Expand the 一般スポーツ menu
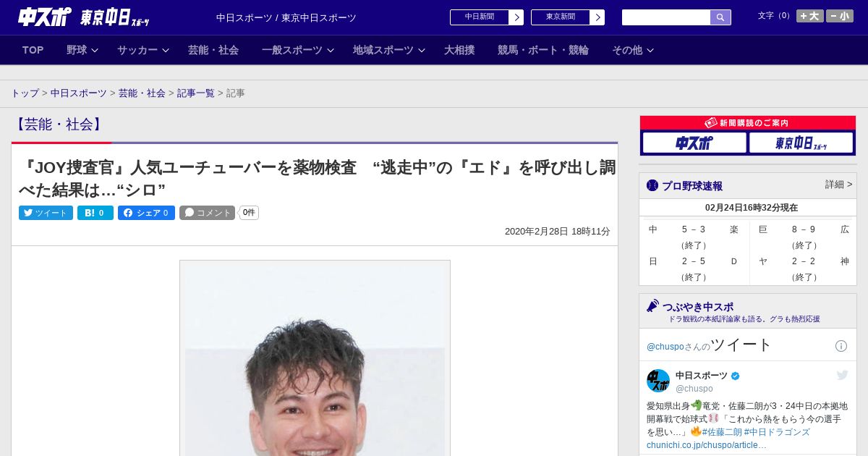Viewport: 868px width, 456px height. 298,50
